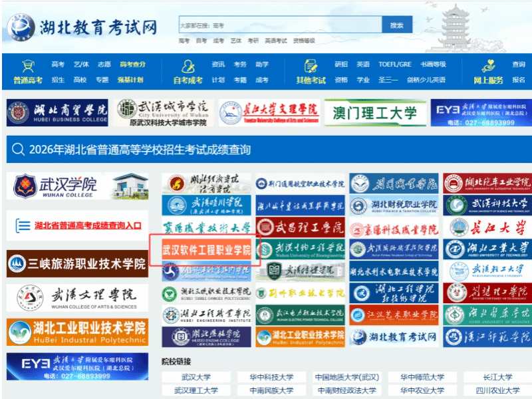
Task: Open 武昌理工学院 red tile
Action: click(301, 227)
